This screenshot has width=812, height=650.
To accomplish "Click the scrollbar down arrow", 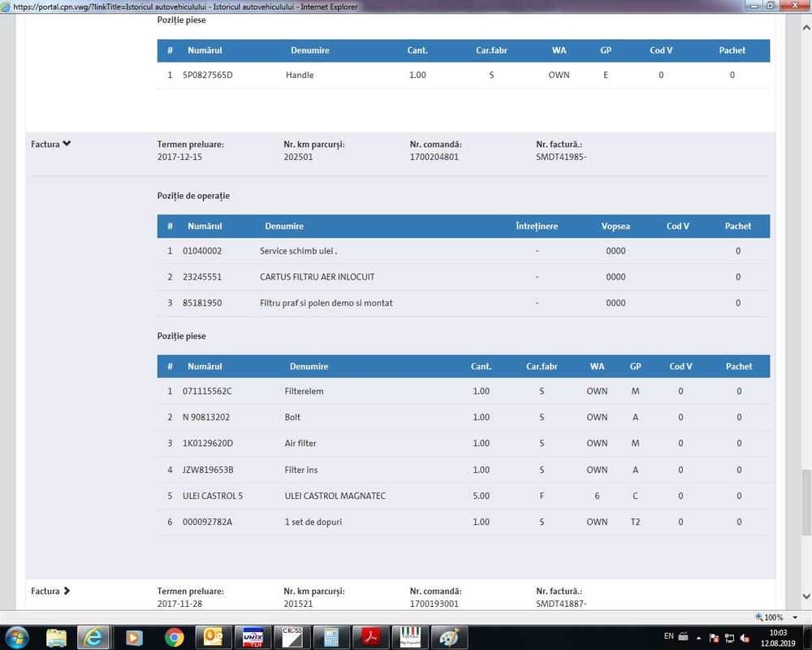I will (806, 596).
